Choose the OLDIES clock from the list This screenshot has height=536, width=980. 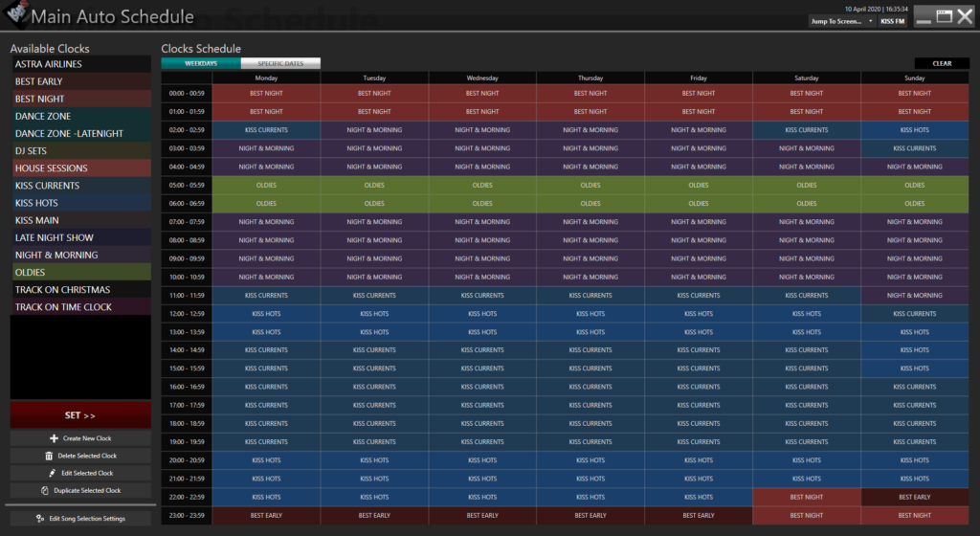coord(81,273)
